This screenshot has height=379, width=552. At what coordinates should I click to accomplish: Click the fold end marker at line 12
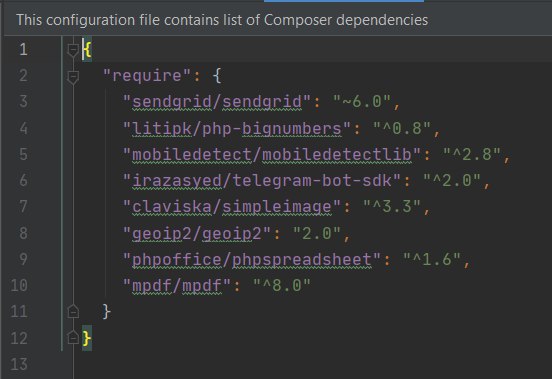pos(73,337)
